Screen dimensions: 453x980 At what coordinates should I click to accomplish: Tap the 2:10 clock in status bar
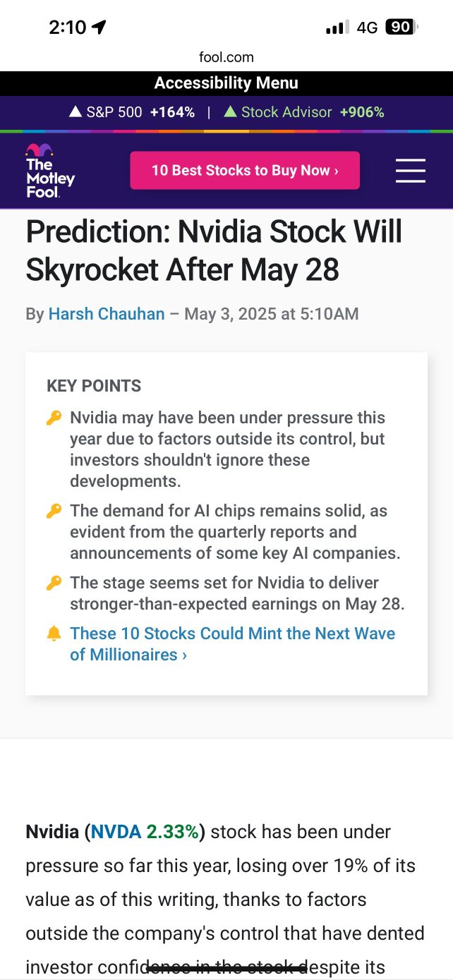coord(68,28)
